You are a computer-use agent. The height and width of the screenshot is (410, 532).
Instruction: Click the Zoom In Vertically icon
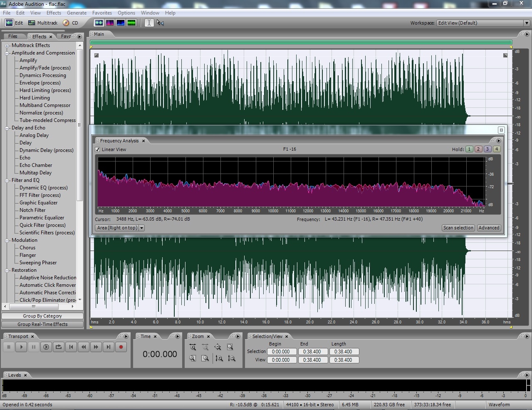219,358
